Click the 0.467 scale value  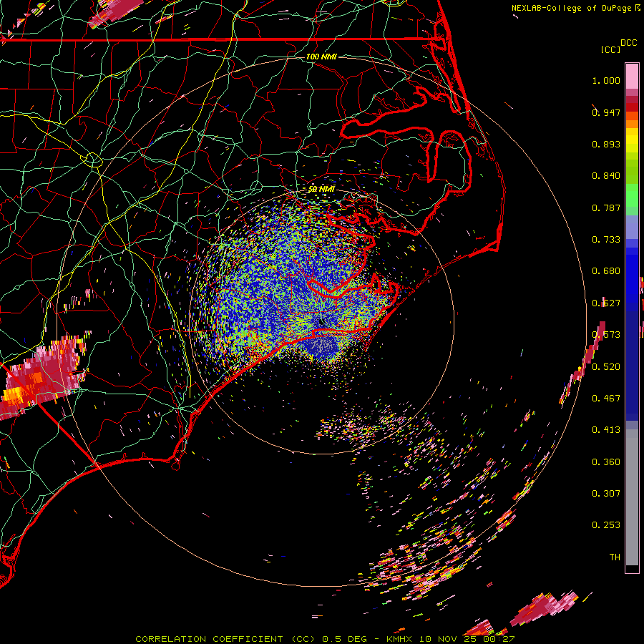[606, 399]
